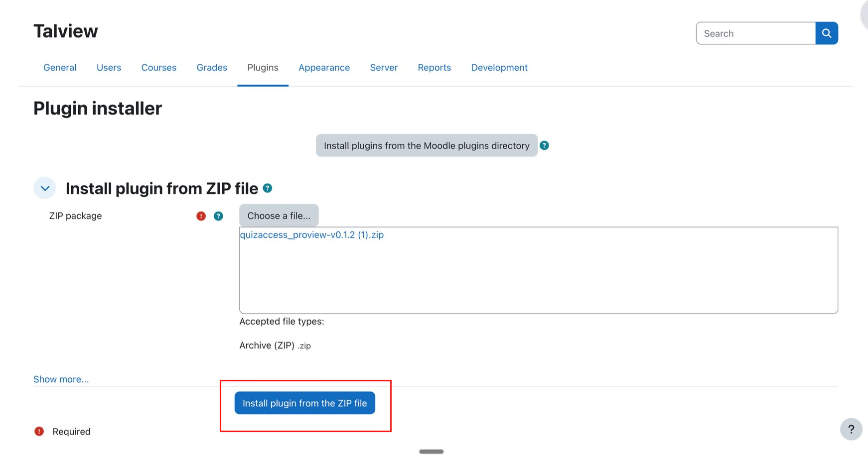Focus the Search input field

click(x=756, y=33)
